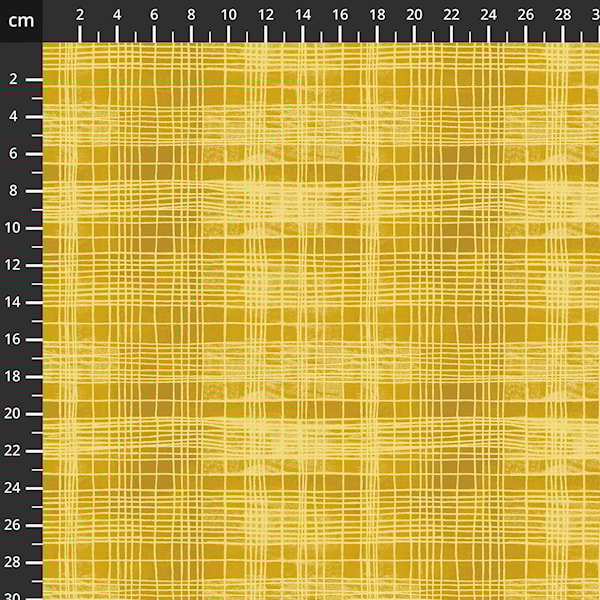This screenshot has width=600, height=600.
Task: Select the 20 label on the horizontal ruler
Action: [x=414, y=15]
